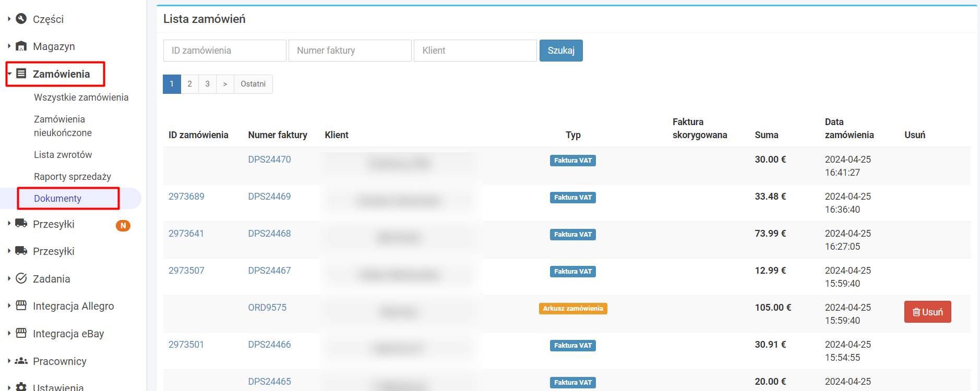The width and height of the screenshot is (980, 391).
Task: Jump to Ostatni last page
Action: tap(253, 84)
